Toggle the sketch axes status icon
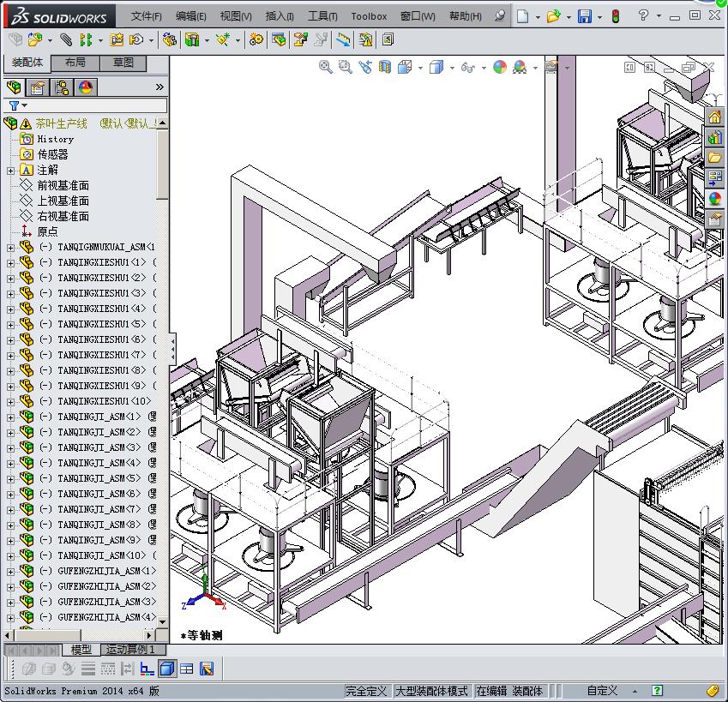 [x=147, y=669]
